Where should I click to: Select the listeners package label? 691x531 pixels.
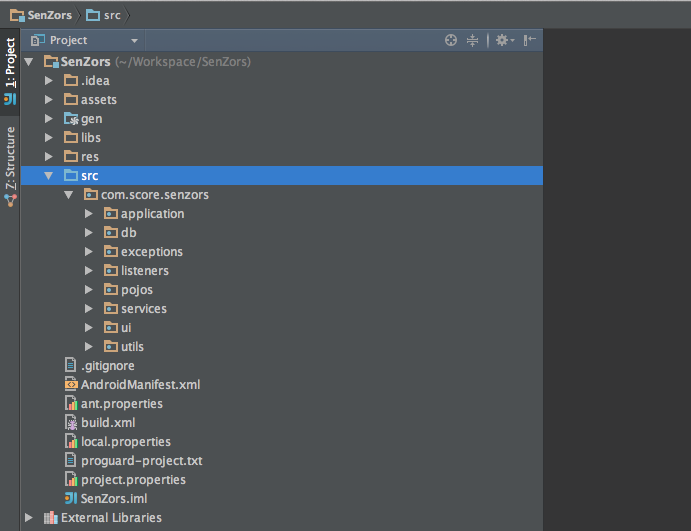[145, 271]
